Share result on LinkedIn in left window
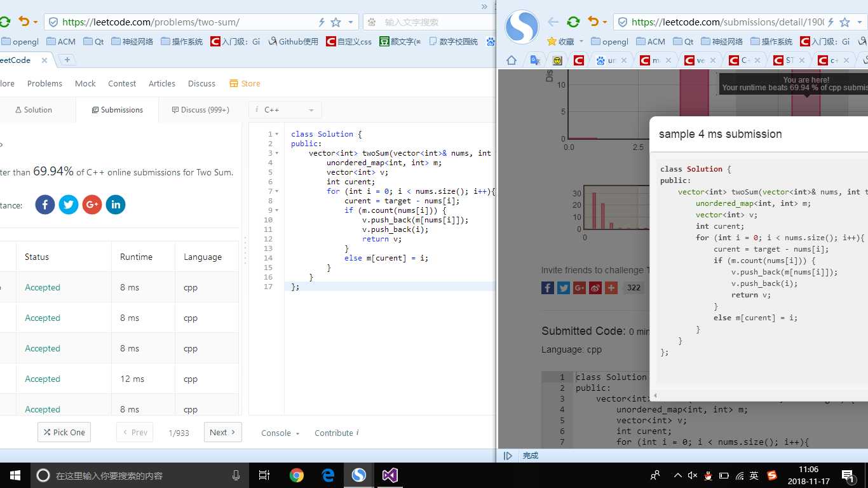Viewport: 868px width, 488px height. click(x=116, y=205)
